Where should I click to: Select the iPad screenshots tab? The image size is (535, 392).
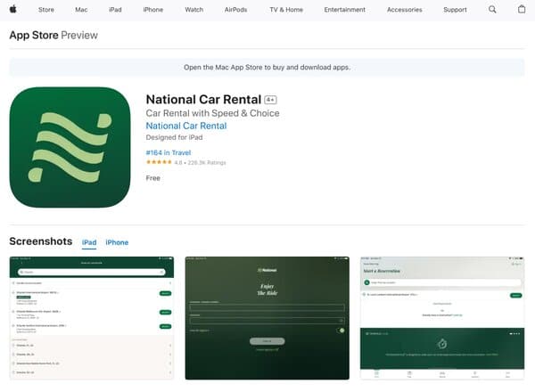89,242
